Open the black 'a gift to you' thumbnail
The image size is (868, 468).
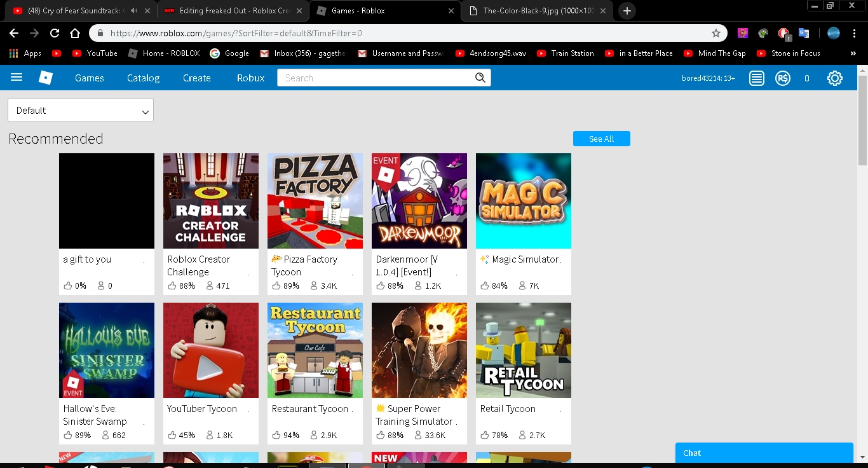pyautogui.click(x=107, y=201)
